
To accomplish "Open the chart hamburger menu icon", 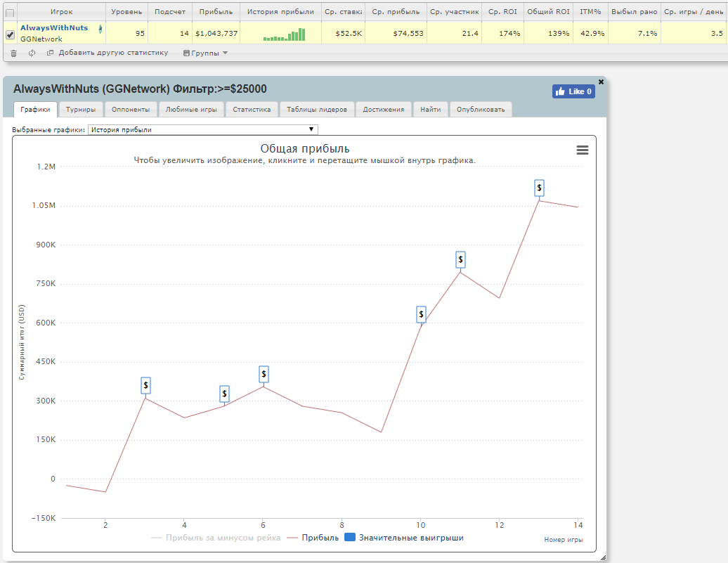I will [x=583, y=150].
